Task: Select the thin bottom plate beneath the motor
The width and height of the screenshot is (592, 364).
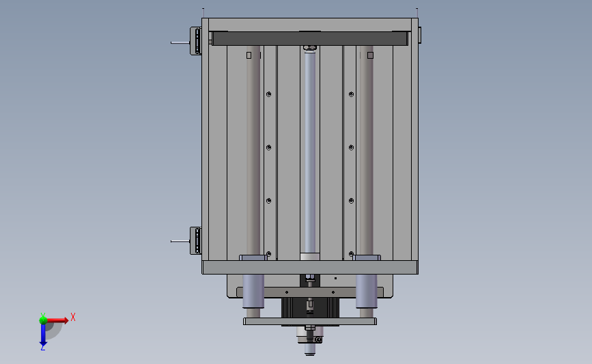Action: pyautogui.click(x=310, y=322)
